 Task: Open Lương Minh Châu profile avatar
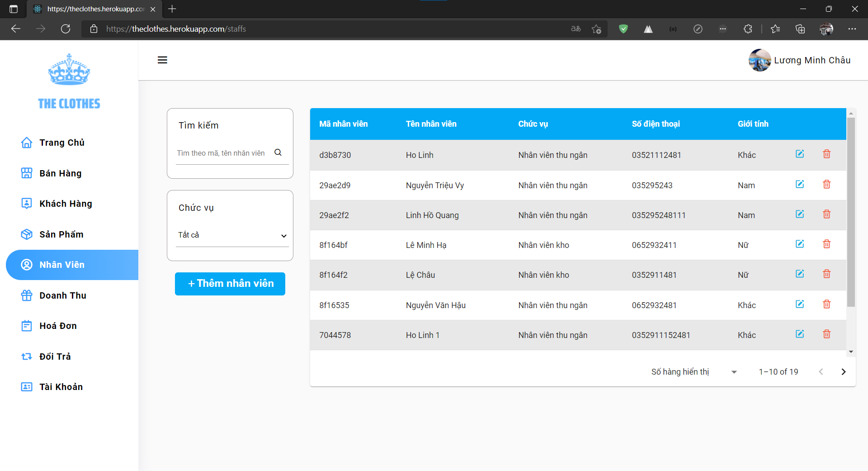point(759,60)
